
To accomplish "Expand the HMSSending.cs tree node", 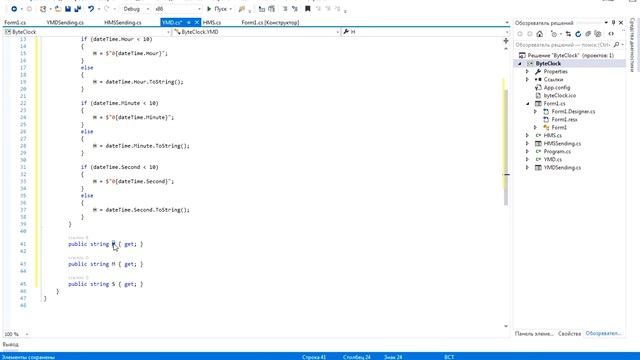I will (527, 144).
